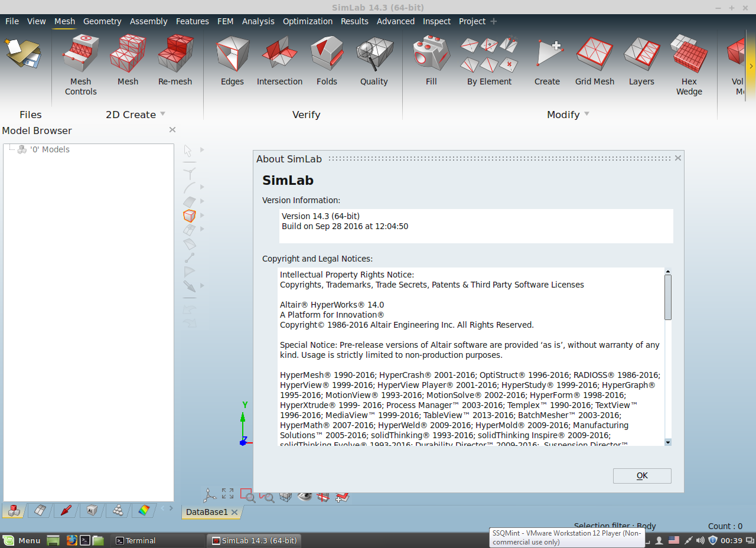Open the shield update manager tray icon
This screenshot has width=756, height=548.
click(x=713, y=540)
